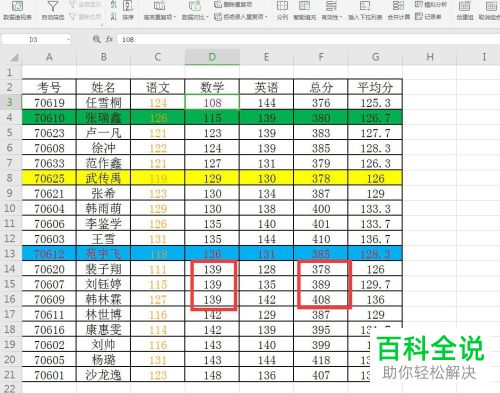Select row 13 header
The height and width of the screenshot is (393, 500).
click(10, 254)
